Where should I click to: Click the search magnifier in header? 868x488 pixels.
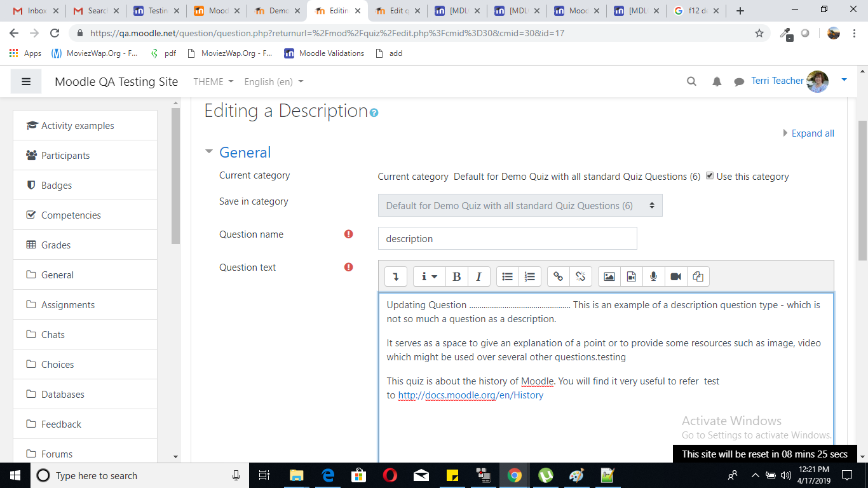691,81
